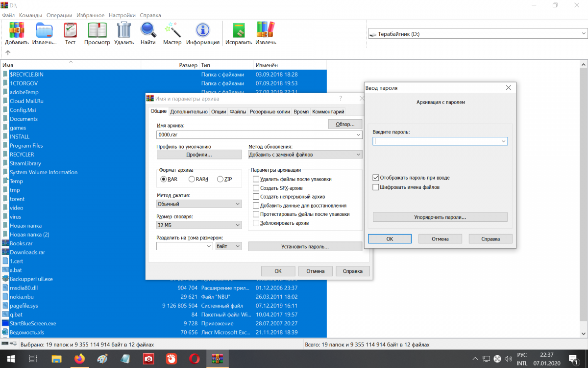This screenshot has height=368, width=588.
Task: Open the Команды menu
Action: pyautogui.click(x=30, y=15)
